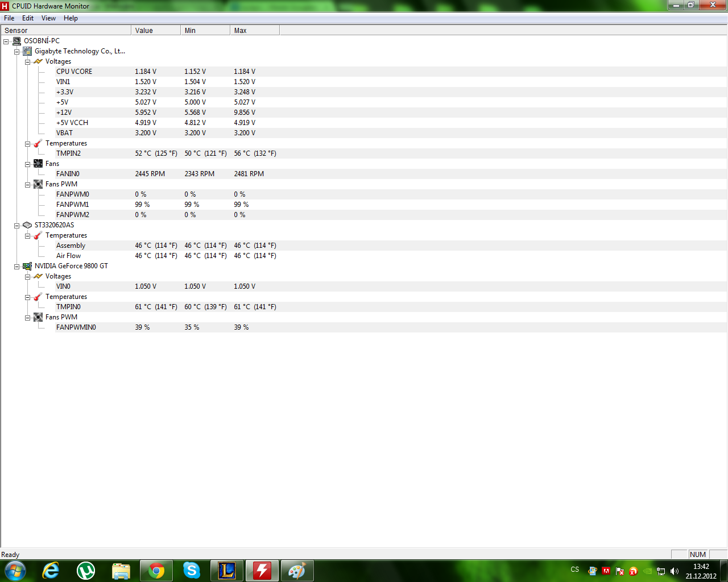Image resolution: width=728 pixels, height=582 pixels.
Task: Click the Value column header
Action: coord(156,30)
